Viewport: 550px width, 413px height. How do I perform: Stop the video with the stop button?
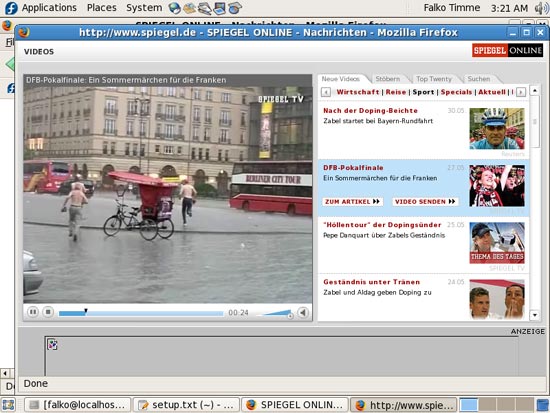click(48, 312)
